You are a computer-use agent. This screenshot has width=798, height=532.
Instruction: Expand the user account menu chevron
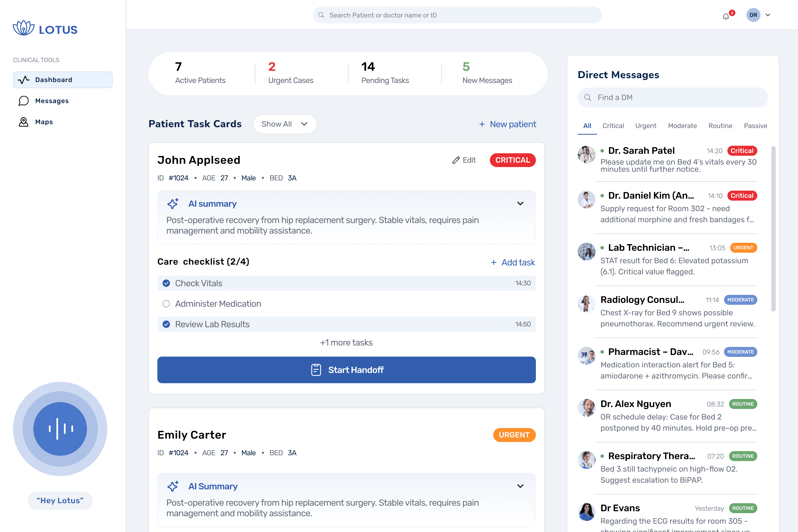tap(768, 15)
